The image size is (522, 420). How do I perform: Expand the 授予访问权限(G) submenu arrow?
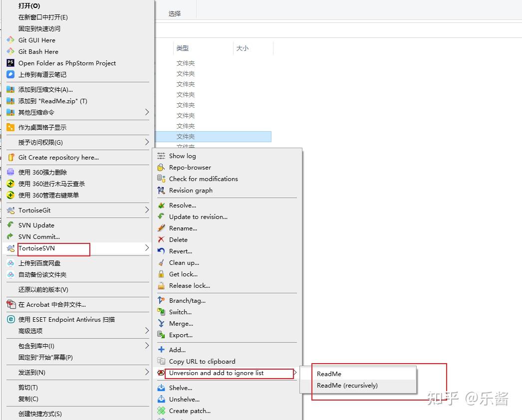click(x=147, y=142)
